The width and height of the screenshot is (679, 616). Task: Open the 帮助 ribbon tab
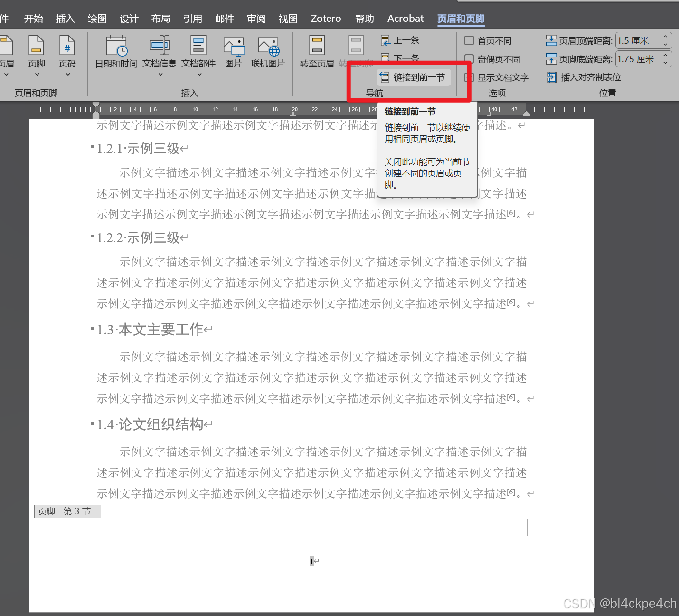pos(365,19)
